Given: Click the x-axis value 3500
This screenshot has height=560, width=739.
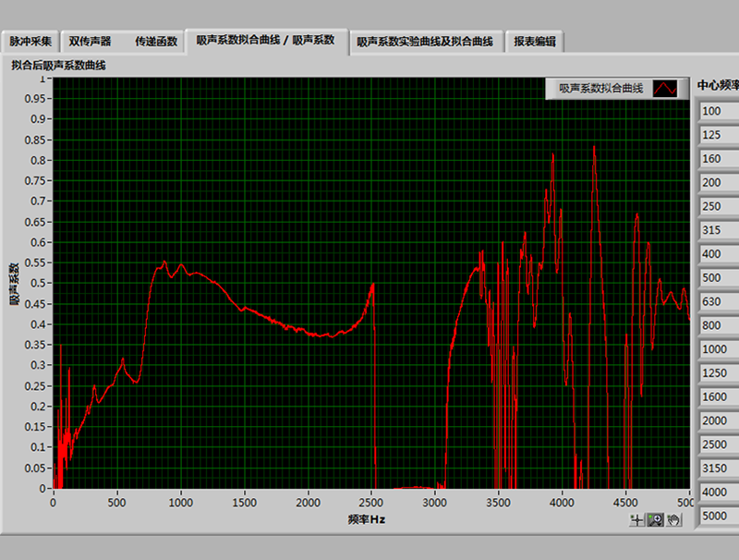Looking at the screenshot, I should pos(499,503).
